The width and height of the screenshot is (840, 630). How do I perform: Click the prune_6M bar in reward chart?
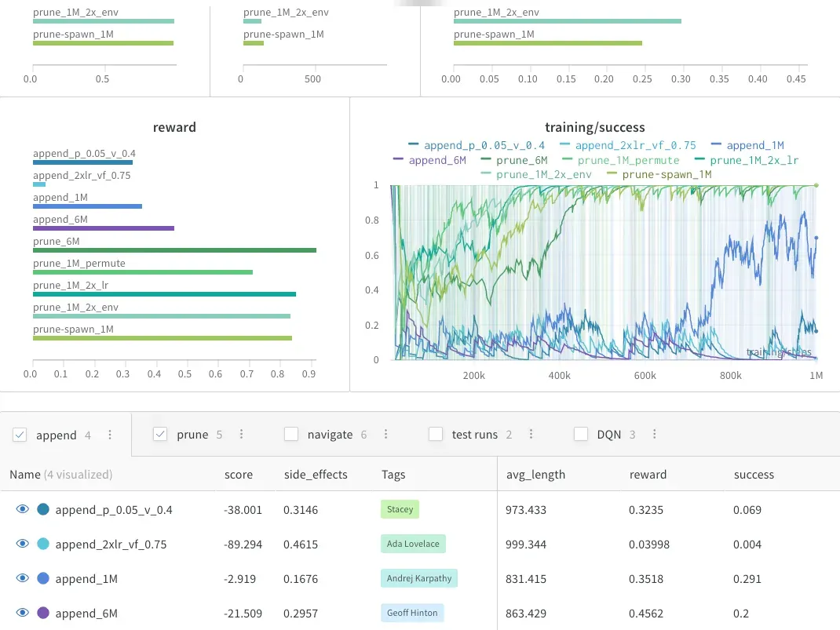pos(174,250)
